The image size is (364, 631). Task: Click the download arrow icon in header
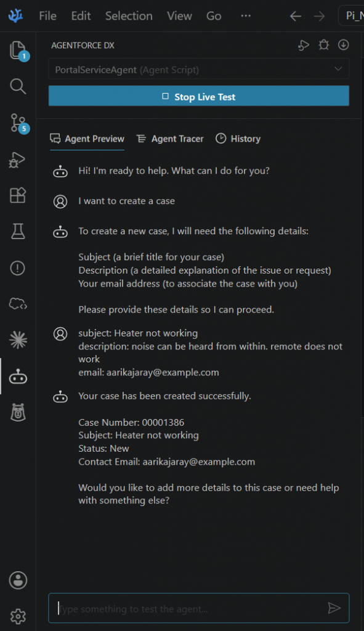pos(343,45)
